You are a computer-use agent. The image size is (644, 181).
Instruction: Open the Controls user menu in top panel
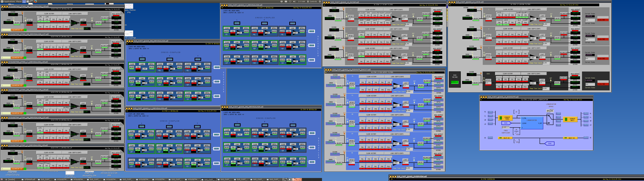click(312, 2)
